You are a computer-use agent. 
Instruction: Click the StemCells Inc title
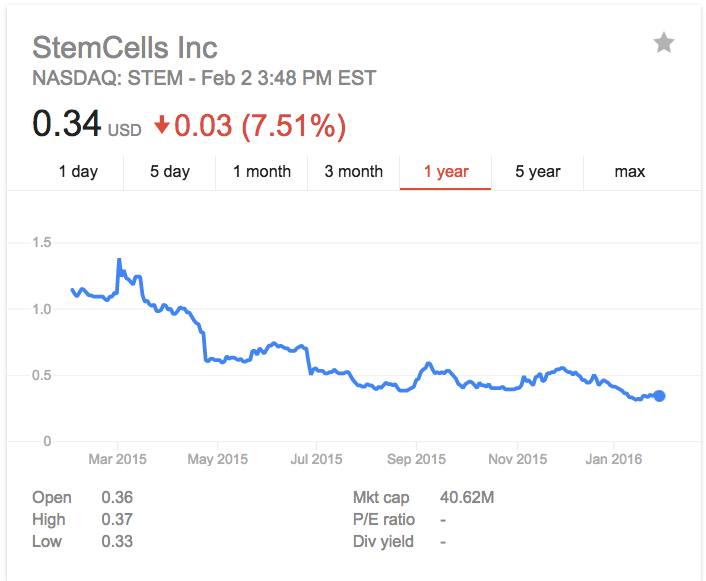tap(125, 47)
